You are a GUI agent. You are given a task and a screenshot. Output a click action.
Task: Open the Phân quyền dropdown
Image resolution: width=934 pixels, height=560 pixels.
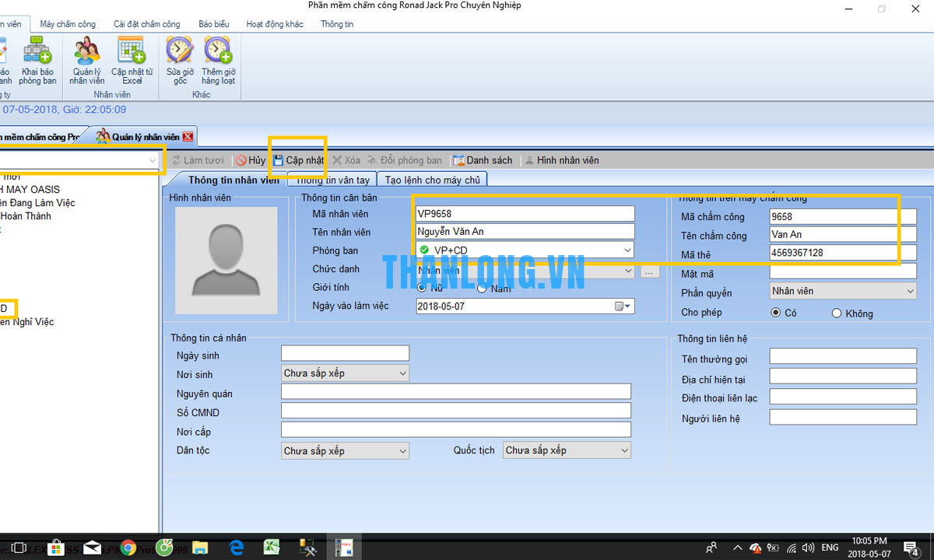pos(910,291)
